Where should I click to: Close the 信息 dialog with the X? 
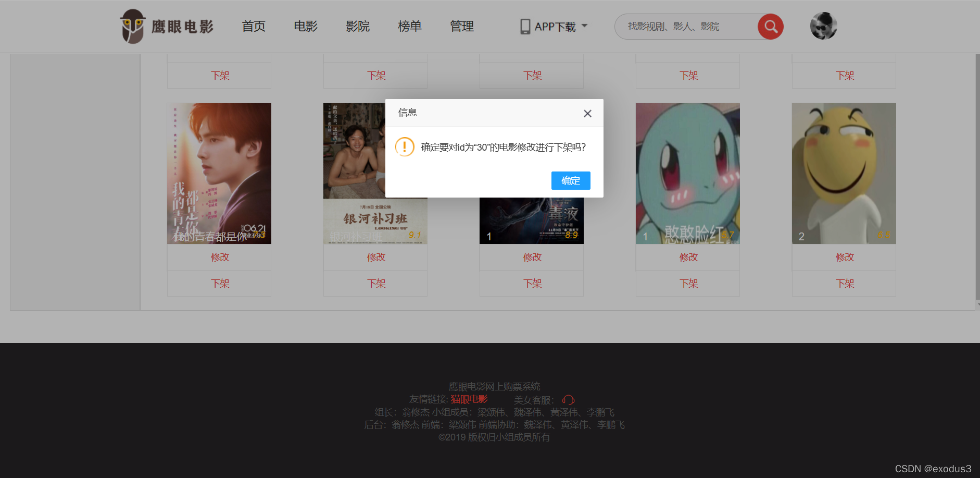pyautogui.click(x=587, y=113)
